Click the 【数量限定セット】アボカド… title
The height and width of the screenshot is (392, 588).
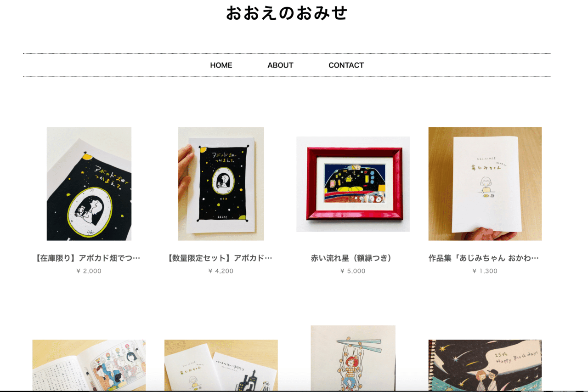pos(220,258)
